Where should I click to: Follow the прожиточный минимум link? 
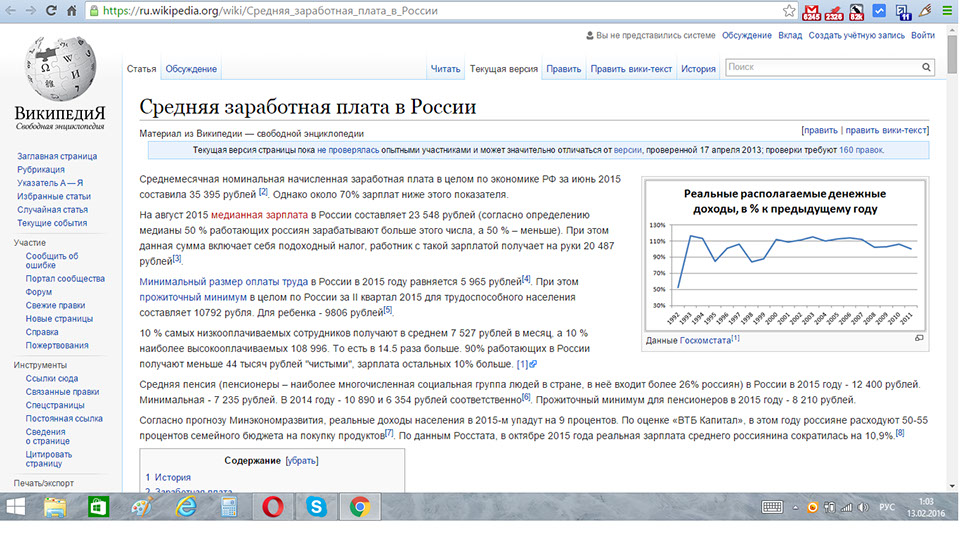click(x=193, y=297)
